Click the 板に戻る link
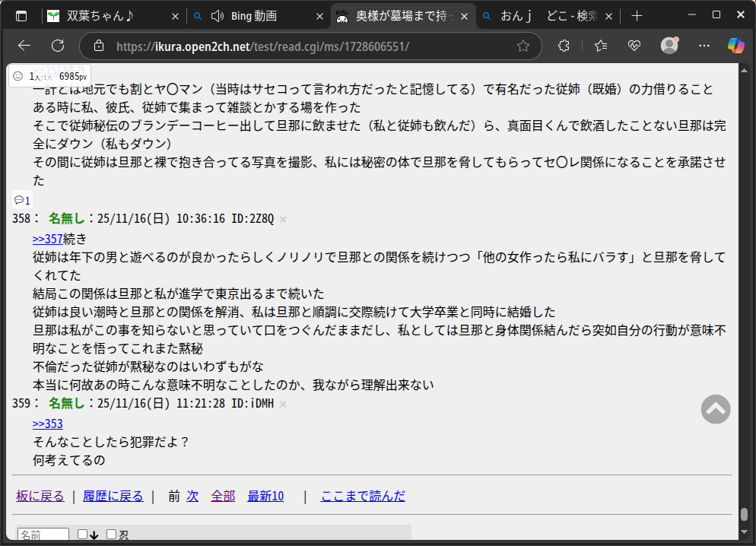Screen dimensions: 756x546 point(40,496)
